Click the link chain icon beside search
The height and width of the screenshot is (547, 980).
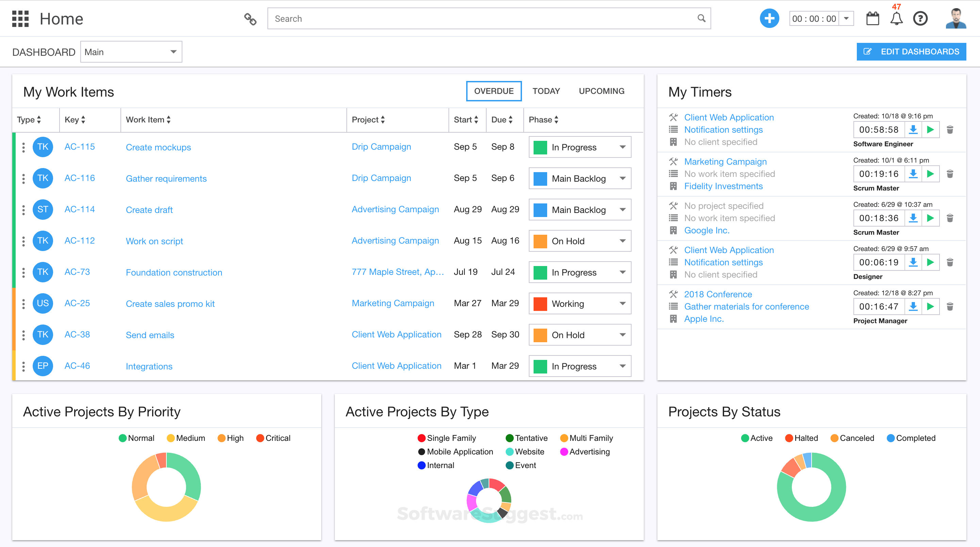[250, 19]
